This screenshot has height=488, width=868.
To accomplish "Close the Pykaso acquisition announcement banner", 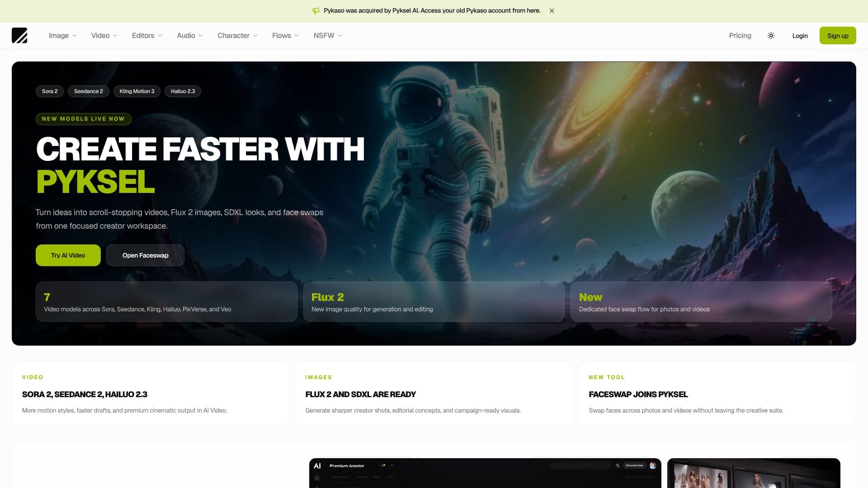I will point(552,11).
